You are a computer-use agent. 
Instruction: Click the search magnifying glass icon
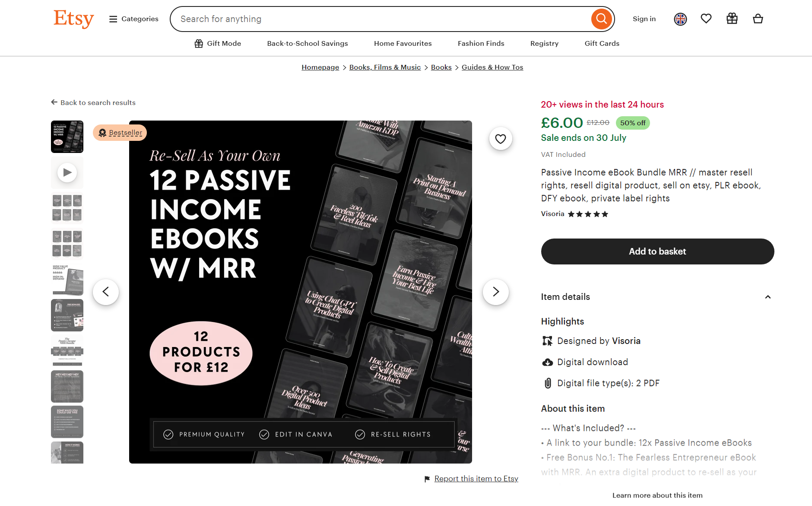tap(602, 19)
